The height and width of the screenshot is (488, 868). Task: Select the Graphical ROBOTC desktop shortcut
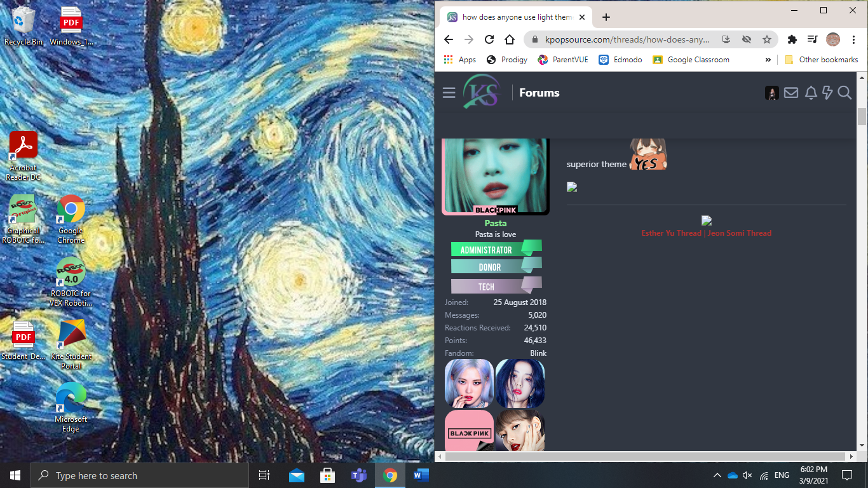click(x=24, y=219)
